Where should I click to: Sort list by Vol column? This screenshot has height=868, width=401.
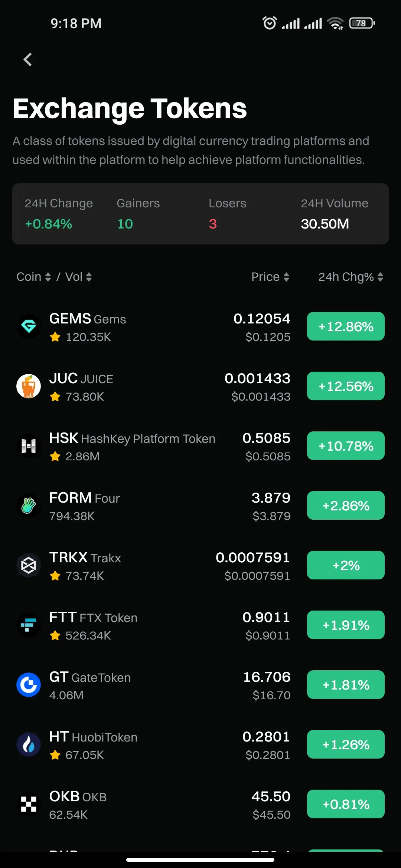(78, 277)
